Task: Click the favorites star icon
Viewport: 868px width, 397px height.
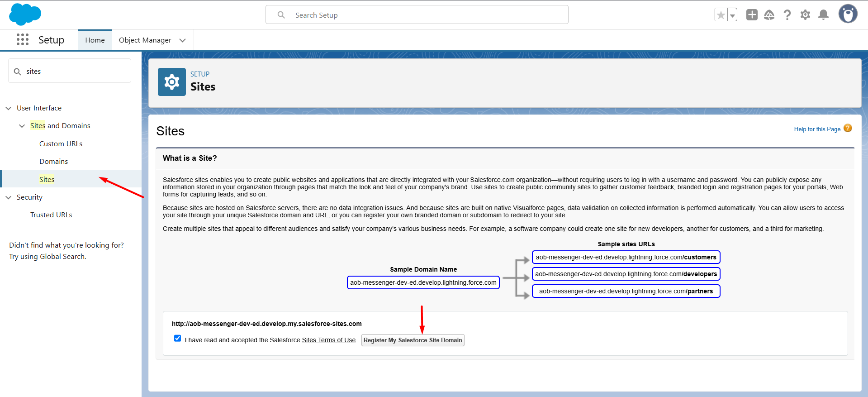Action: 721,15
